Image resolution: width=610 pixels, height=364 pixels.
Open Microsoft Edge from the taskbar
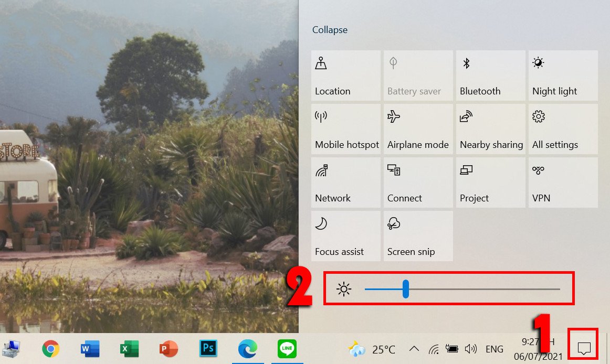[x=247, y=348]
